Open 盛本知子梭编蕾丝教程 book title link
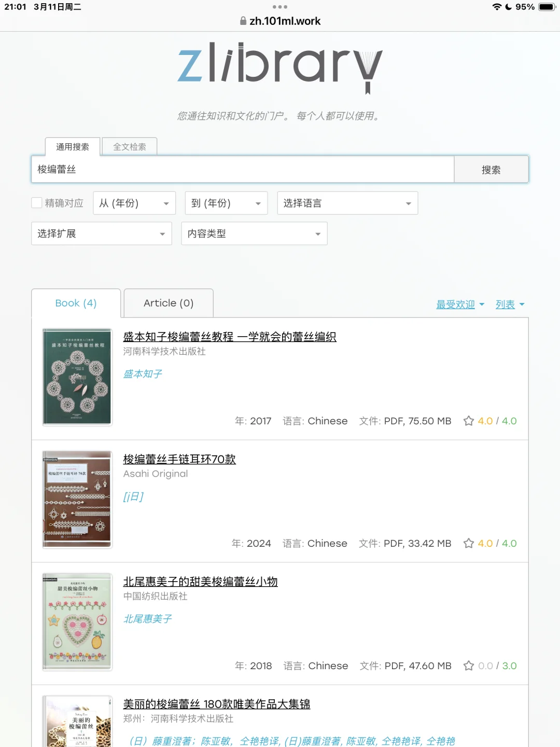This screenshot has width=560, height=747. coord(230,337)
